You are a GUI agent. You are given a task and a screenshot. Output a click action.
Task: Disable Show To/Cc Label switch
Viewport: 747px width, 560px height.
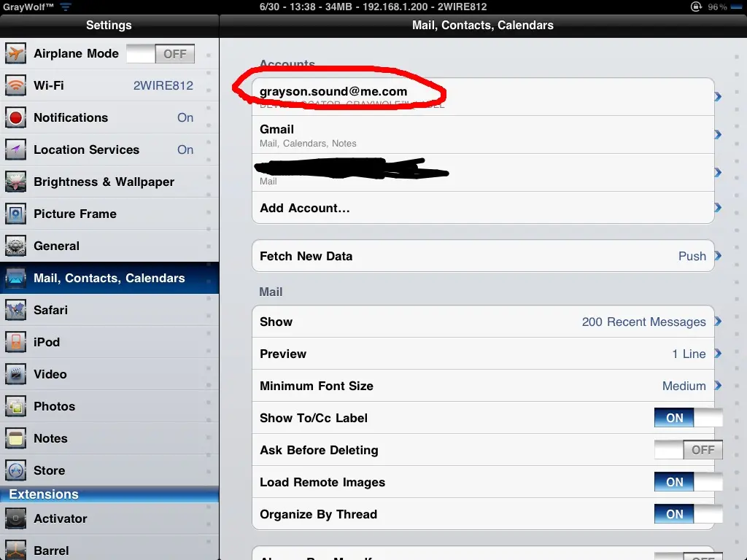pyautogui.click(x=688, y=418)
